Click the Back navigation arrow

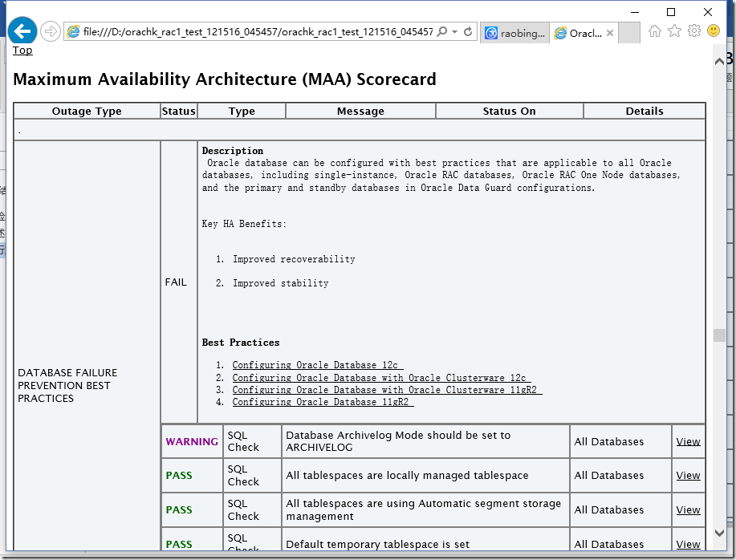pos(22,30)
